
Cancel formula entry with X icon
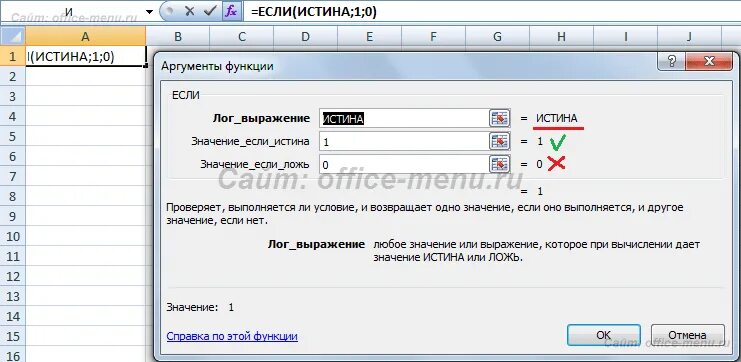click(x=190, y=11)
